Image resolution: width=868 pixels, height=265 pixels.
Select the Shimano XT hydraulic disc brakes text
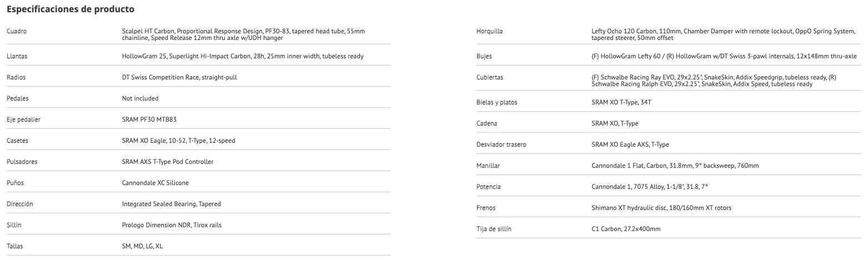661,208
